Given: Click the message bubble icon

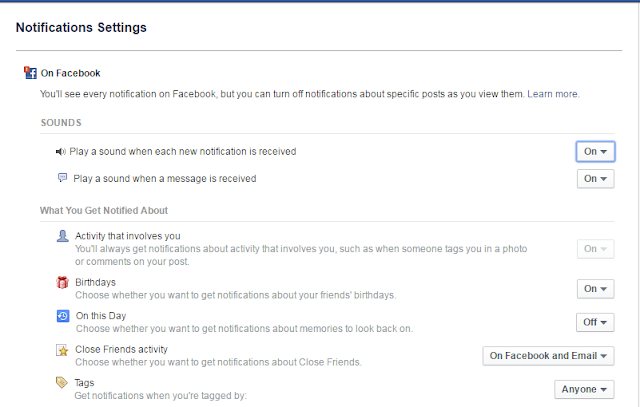Looking at the screenshot, I should pyautogui.click(x=63, y=178).
